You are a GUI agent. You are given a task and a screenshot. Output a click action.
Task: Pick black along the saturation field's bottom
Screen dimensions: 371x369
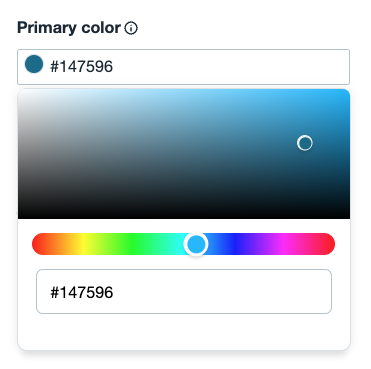(184, 217)
